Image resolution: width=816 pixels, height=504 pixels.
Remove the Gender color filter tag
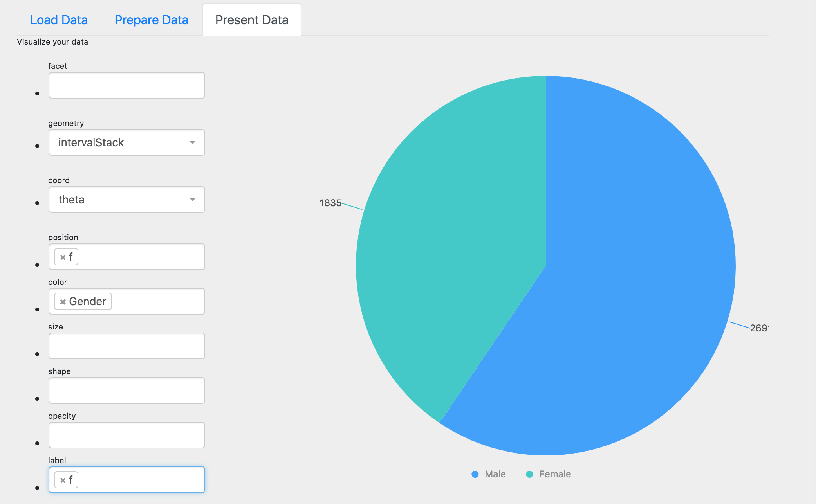[63, 301]
